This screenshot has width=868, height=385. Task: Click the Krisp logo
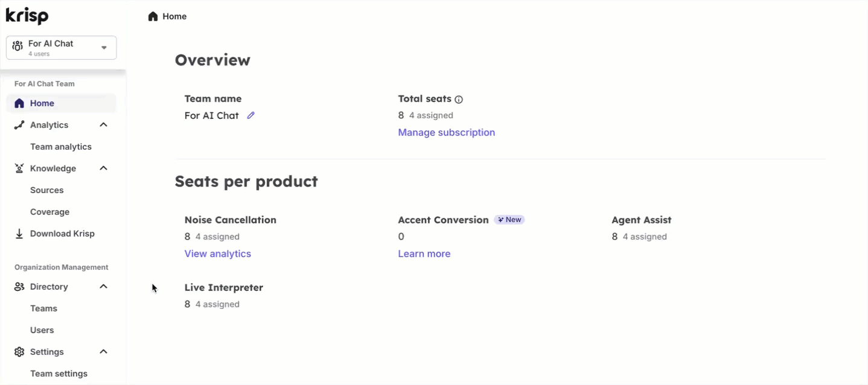point(27,16)
